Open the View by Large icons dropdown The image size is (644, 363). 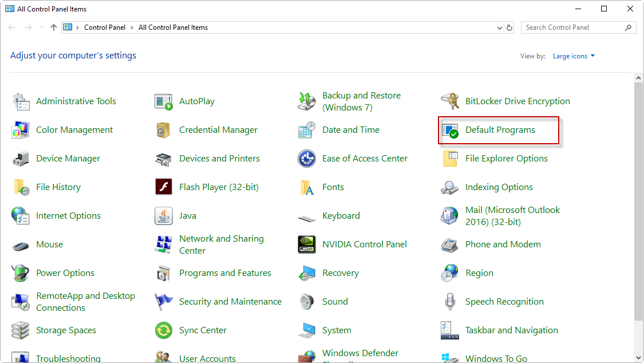coord(574,56)
